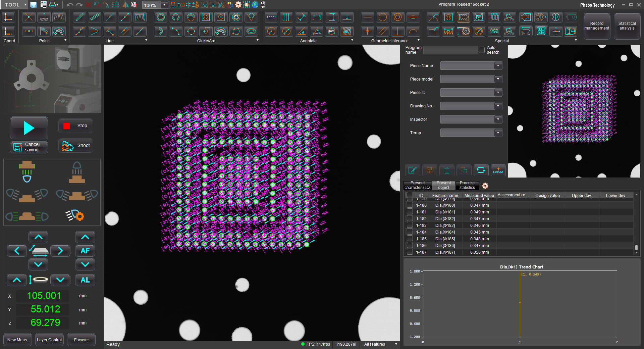Tick the checkbox for row 1-185
The image size is (644, 349).
(410, 239)
